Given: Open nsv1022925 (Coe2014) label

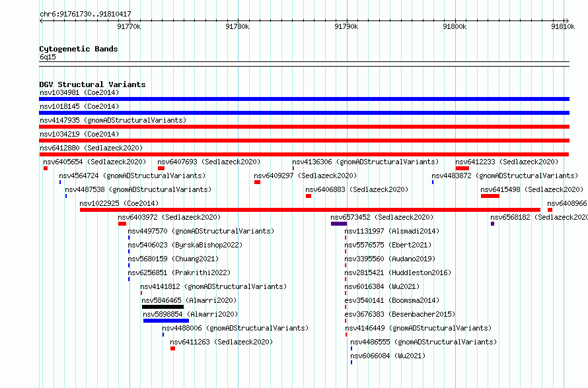Looking at the screenshot, I should tap(119, 203).
